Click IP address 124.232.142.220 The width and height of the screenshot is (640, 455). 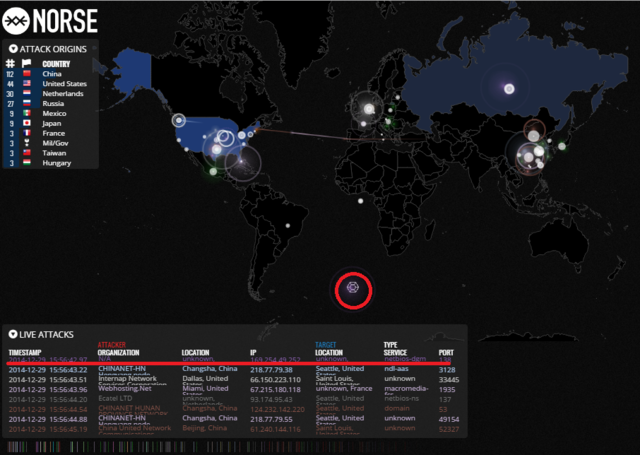(x=277, y=409)
